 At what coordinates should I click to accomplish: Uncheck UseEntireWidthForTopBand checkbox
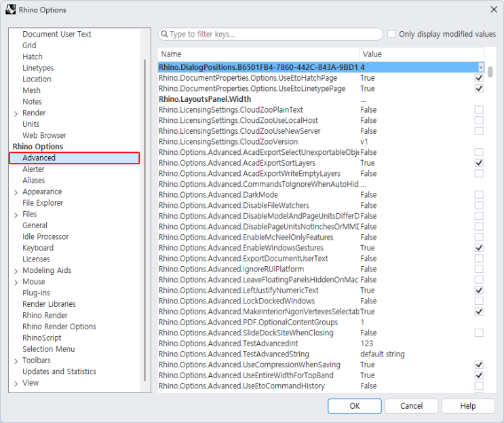[479, 375]
